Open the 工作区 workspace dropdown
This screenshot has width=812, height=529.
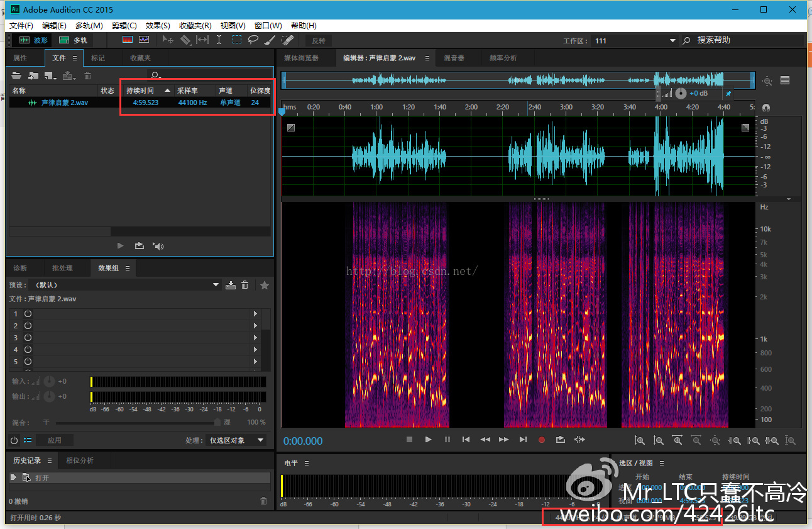pos(635,40)
